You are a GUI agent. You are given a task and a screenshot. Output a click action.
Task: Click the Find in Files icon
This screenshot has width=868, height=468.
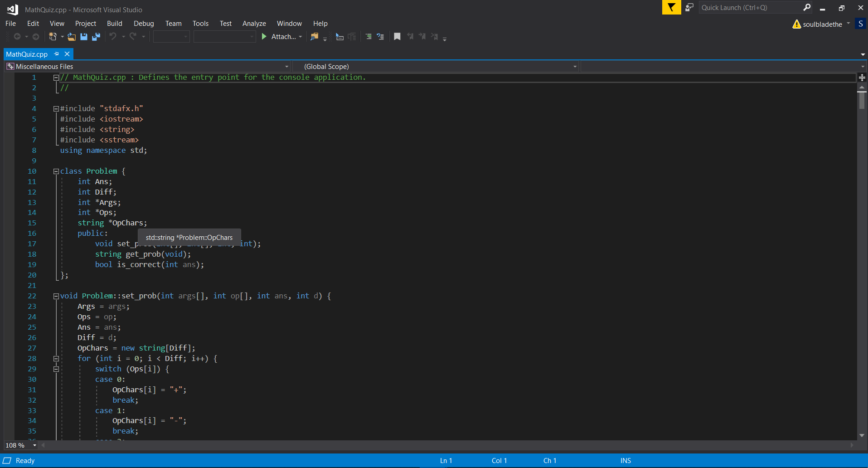(314, 37)
